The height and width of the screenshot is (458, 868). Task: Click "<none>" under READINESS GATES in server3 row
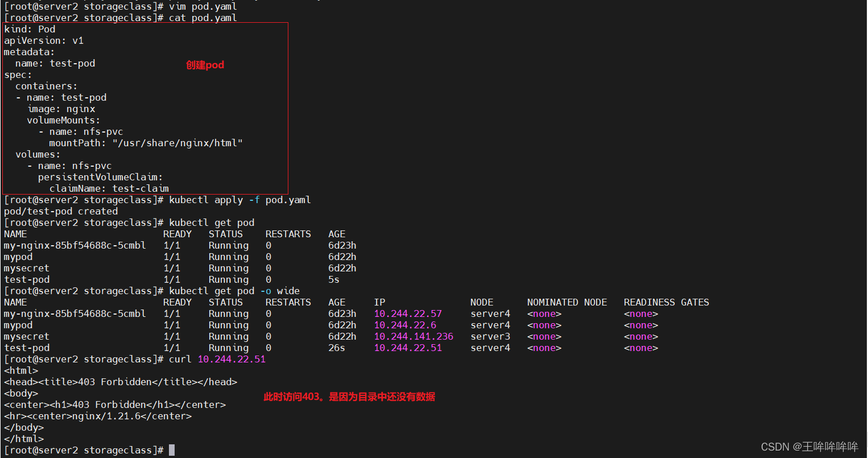tap(641, 336)
